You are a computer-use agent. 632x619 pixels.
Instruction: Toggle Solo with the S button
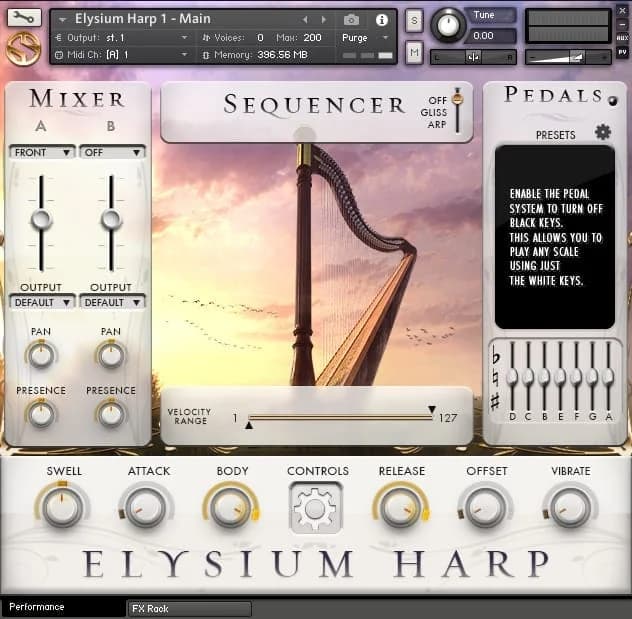click(414, 20)
